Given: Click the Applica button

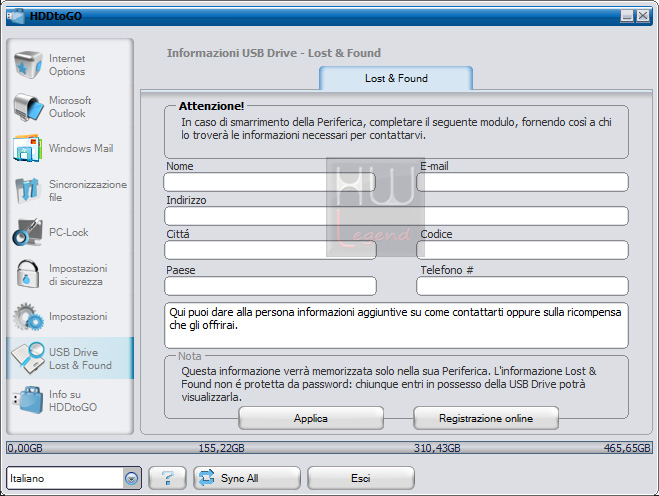Looking at the screenshot, I should tap(311, 418).
